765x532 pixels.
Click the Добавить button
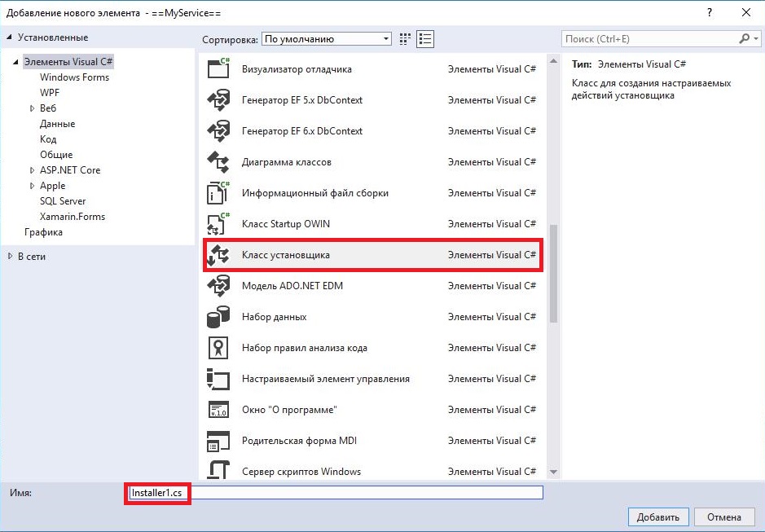click(658, 517)
